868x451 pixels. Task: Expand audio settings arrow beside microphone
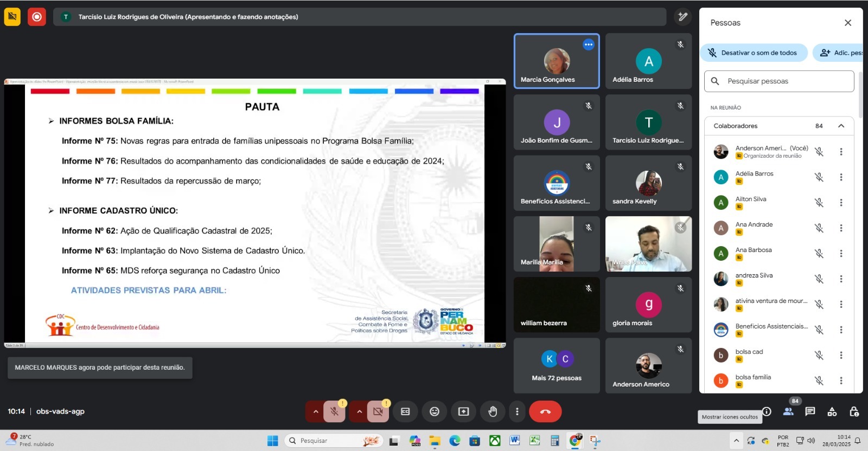click(315, 411)
